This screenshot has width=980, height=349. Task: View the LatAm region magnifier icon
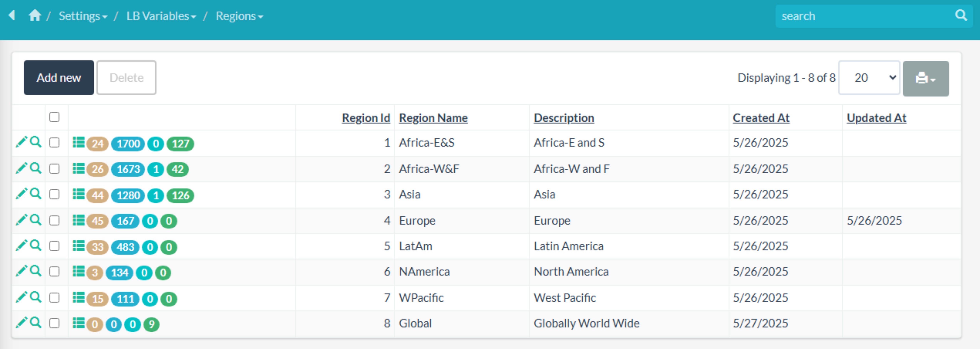tap(35, 245)
